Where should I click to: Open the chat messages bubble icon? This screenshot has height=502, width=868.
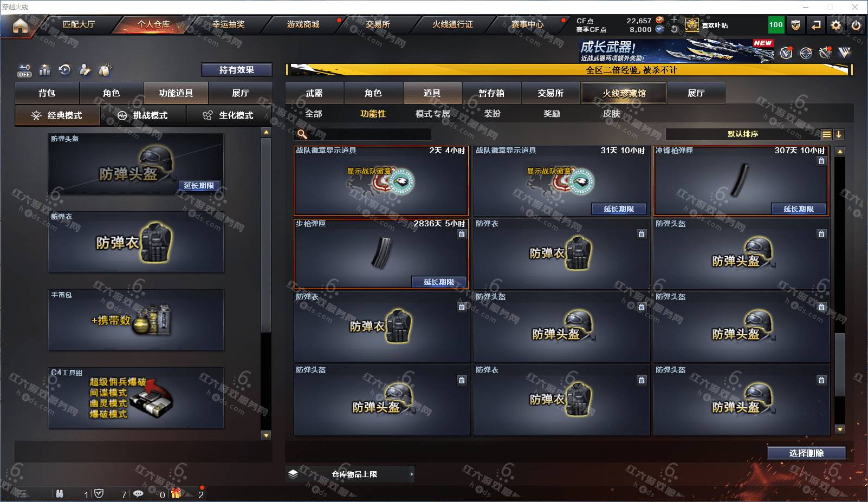(x=138, y=493)
